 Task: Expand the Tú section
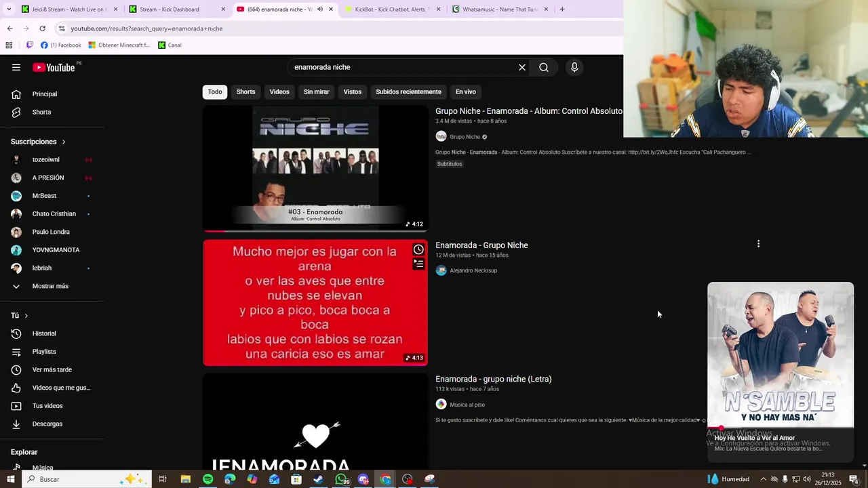click(20, 316)
